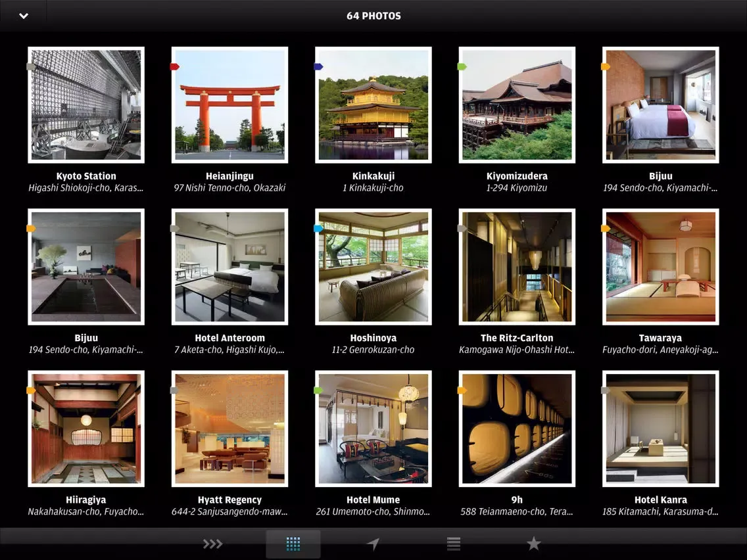Screen dimensions: 747x560
Task: Click the 'Hiiragiya' caption
Action: [x=86, y=500]
